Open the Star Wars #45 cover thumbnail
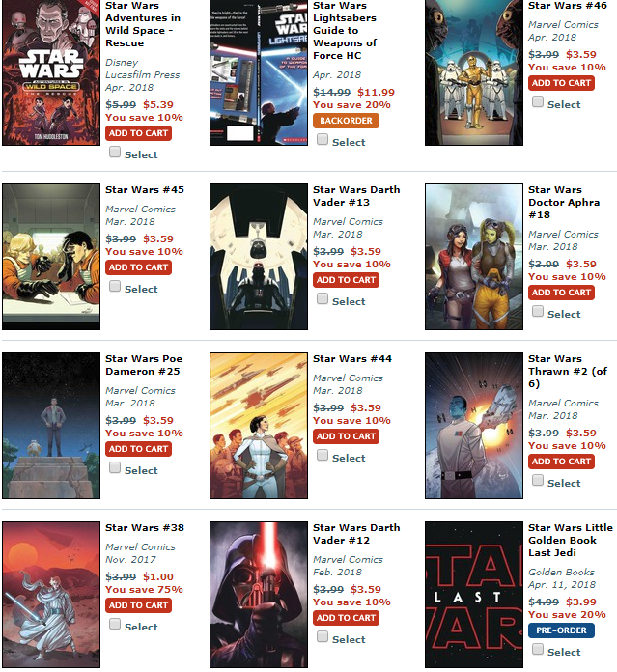 (x=51, y=257)
